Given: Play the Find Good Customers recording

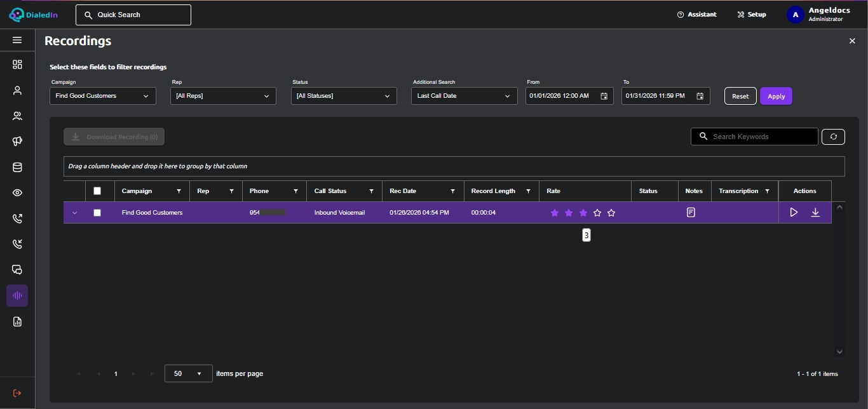Looking at the screenshot, I should 794,213.
